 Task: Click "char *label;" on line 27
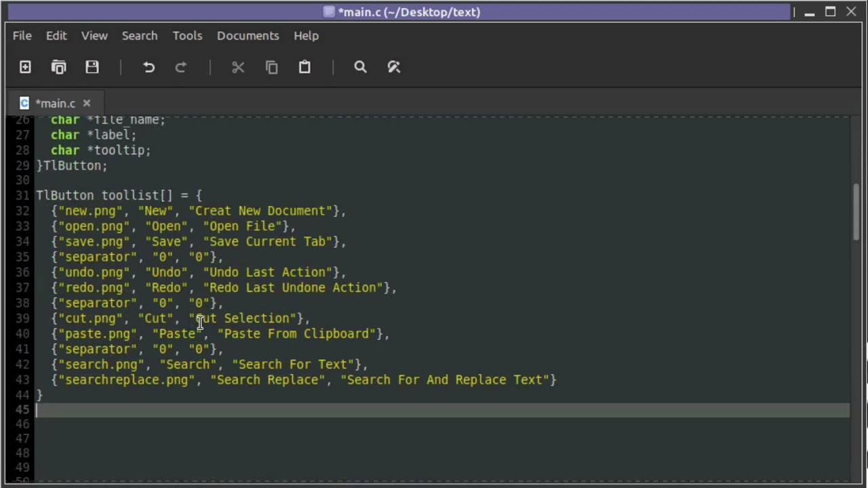pos(94,135)
